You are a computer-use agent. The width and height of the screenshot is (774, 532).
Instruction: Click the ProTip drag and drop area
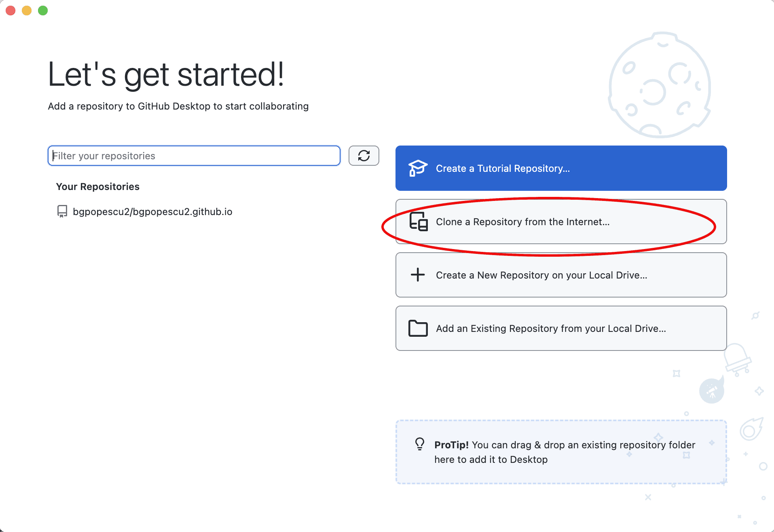(560, 452)
